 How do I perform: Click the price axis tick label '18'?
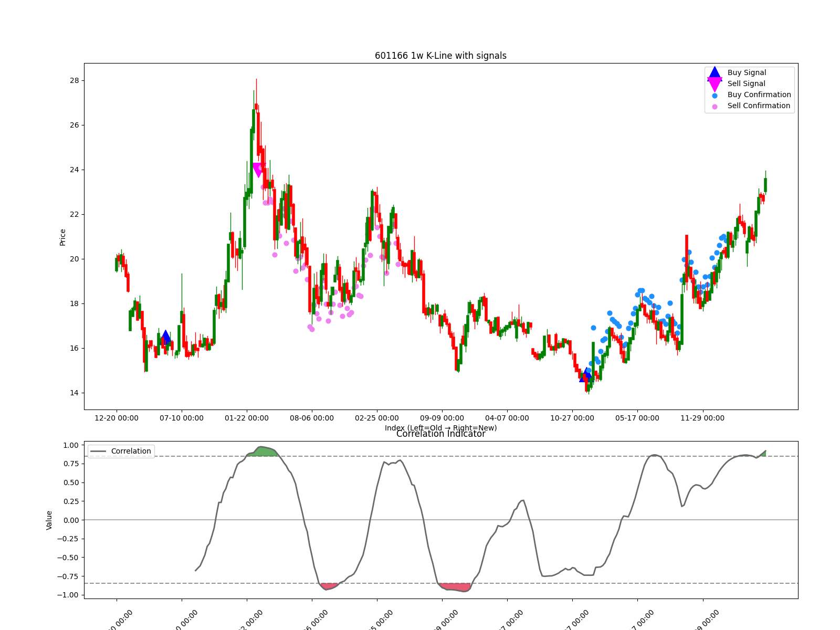pos(74,303)
